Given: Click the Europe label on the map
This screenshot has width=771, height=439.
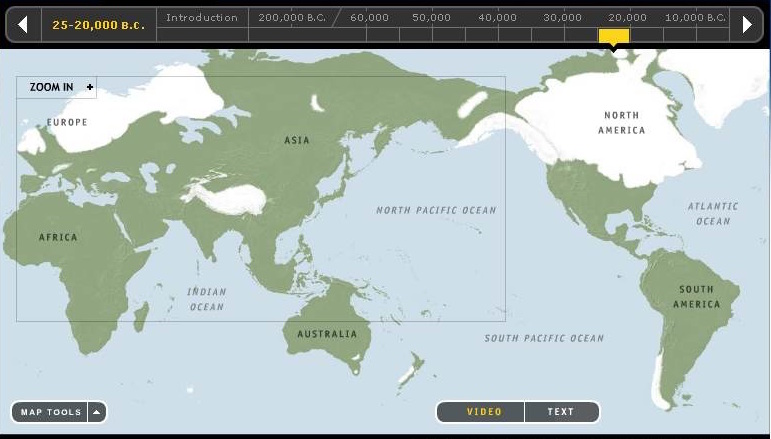Looking at the screenshot, I should click(x=67, y=123).
